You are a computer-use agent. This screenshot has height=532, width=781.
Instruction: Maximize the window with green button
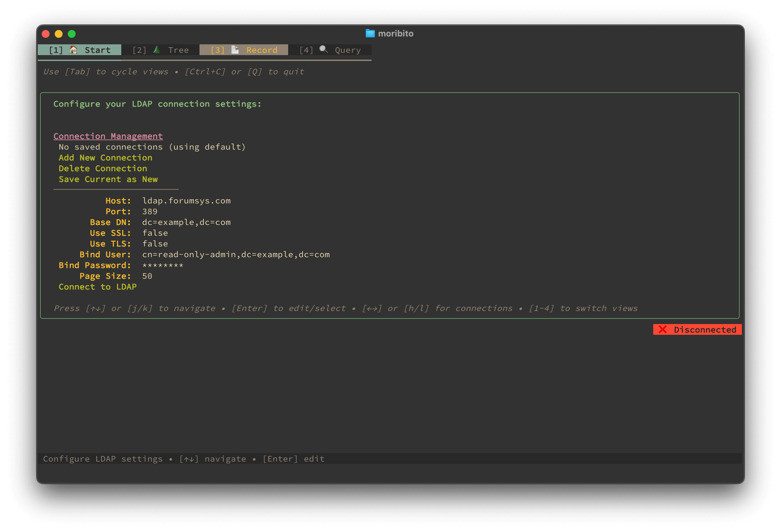tap(72, 34)
